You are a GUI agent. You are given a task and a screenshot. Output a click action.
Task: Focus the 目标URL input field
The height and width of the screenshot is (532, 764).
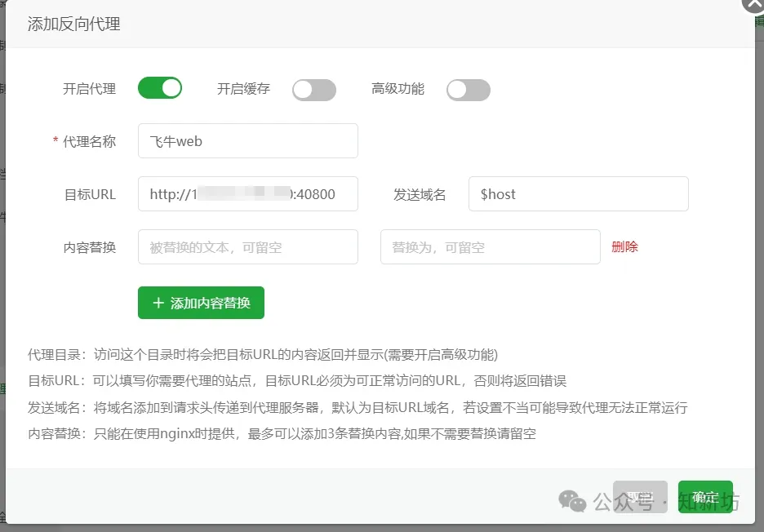coord(248,194)
